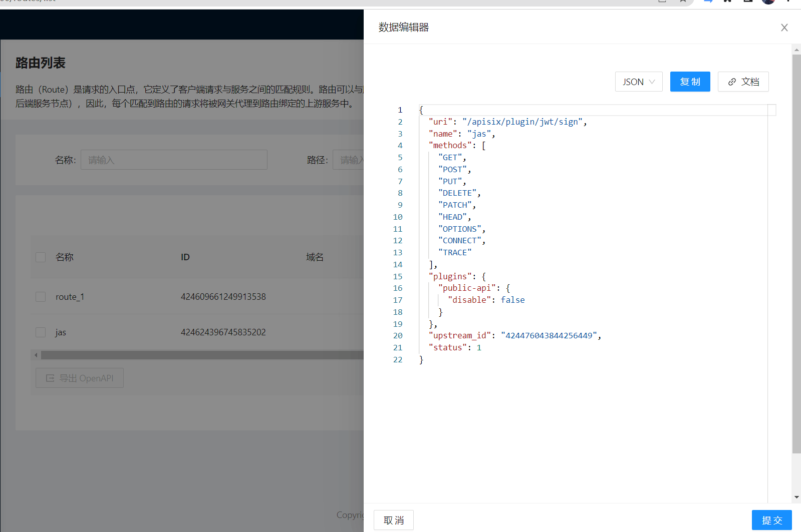Click the "upstream_id" line in editor
This screenshot has height=532, width=801.
tap(515, 336)
